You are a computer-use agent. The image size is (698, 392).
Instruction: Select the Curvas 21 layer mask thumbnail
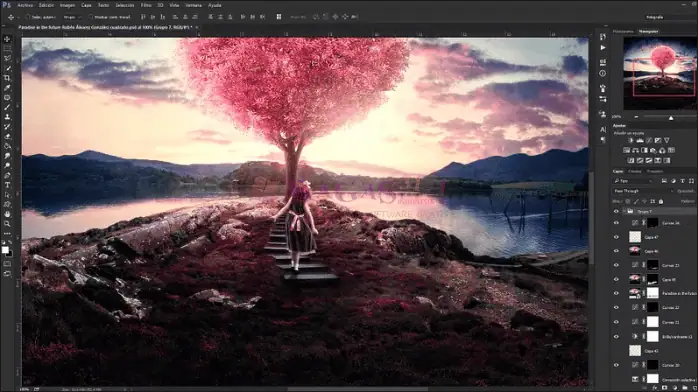[653, 322]
